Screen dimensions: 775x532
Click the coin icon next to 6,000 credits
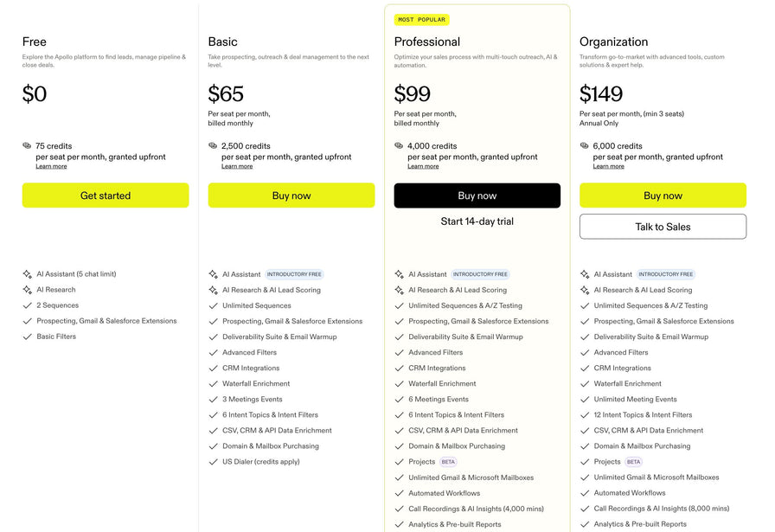tap(584, 146)
